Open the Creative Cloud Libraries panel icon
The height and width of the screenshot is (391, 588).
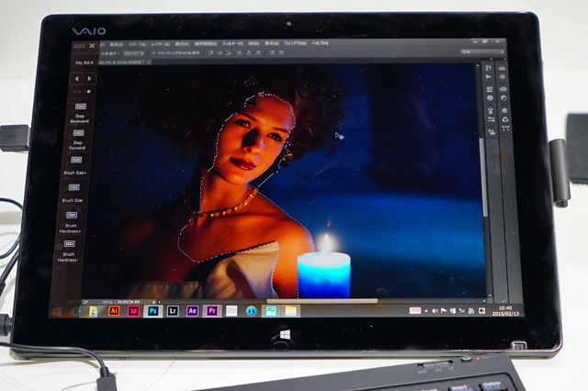point(503,89)
